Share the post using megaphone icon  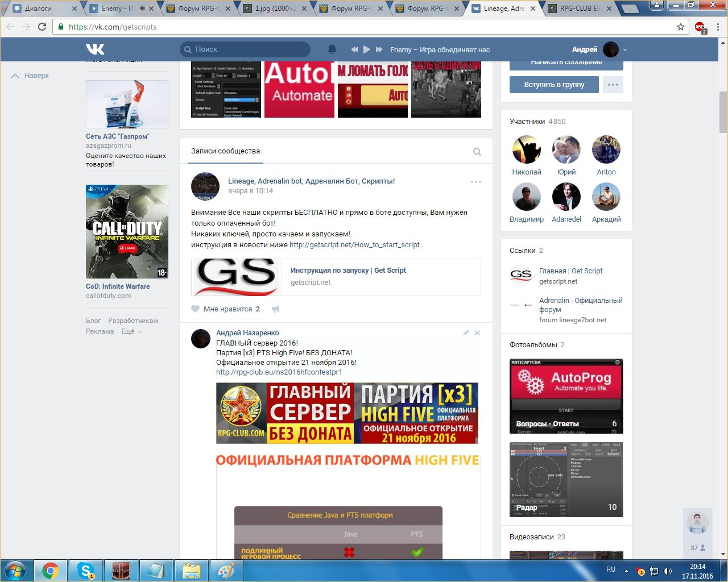tap(276, 309)
